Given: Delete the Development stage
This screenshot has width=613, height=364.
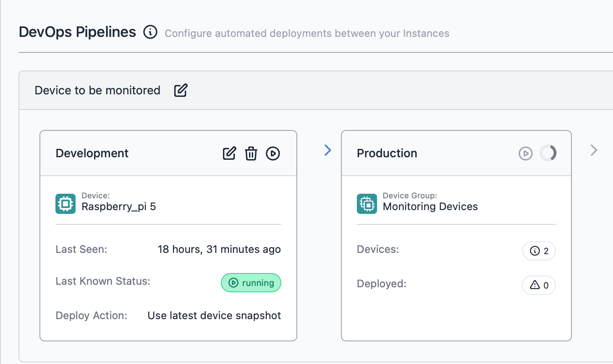Looking at the screenshot, I should tap(251, 153).
